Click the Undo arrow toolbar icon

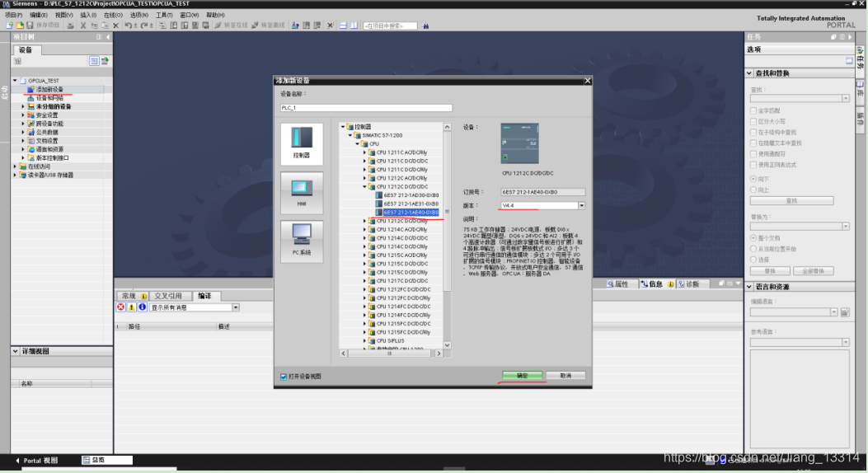tap(129, 26)
